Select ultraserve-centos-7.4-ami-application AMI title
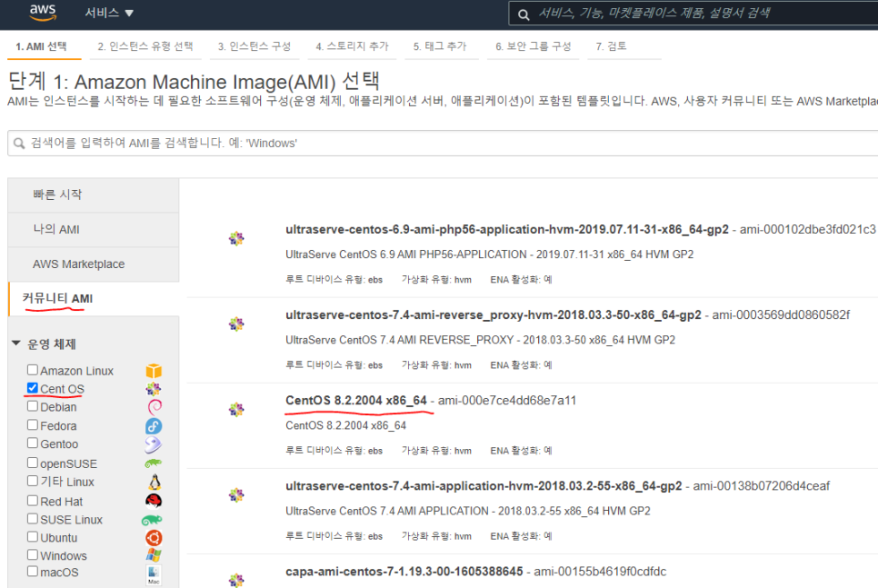 point(484,486)
